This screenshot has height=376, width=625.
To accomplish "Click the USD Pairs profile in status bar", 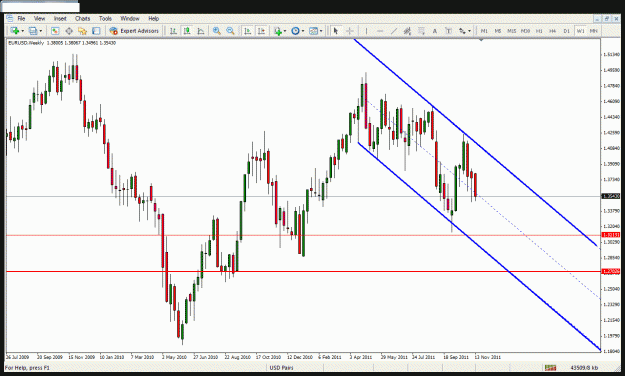I will [x=281, y=368].
